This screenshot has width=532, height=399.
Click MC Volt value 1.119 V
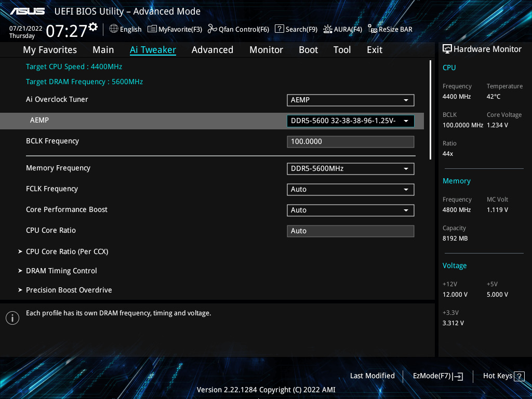pyautogui.click(x=497, y=210)
